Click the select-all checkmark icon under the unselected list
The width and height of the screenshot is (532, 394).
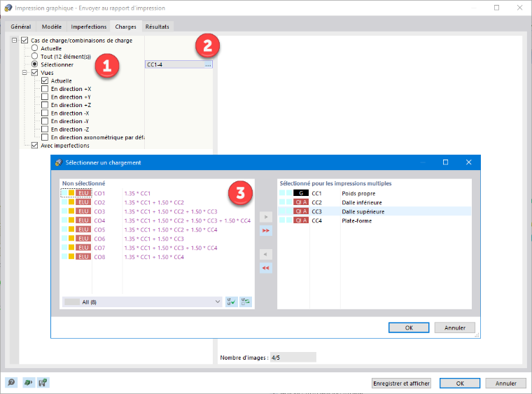coord(232,302)
